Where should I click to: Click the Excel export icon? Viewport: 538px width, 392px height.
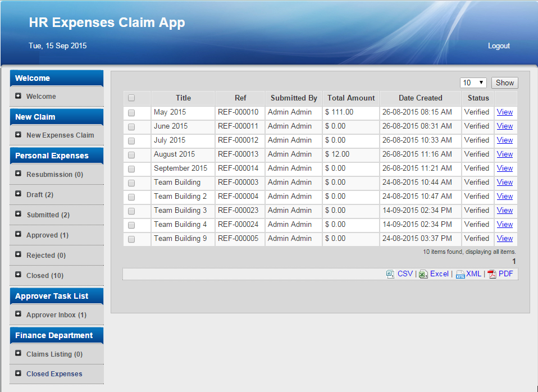click(423, 274)
